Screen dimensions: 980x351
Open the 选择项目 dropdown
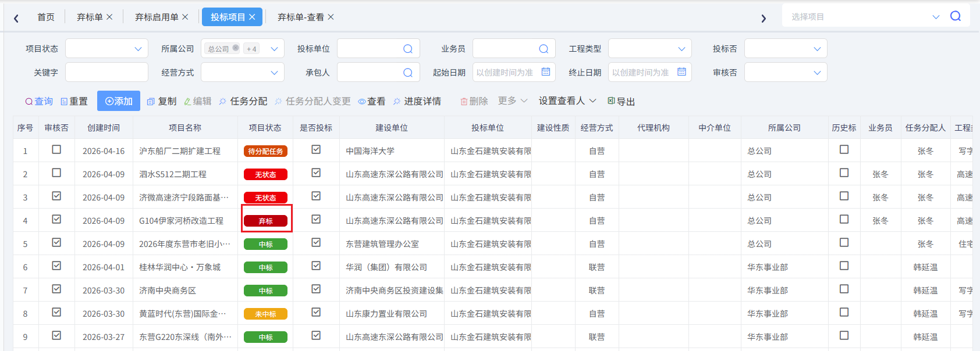(x=936, y=17)
